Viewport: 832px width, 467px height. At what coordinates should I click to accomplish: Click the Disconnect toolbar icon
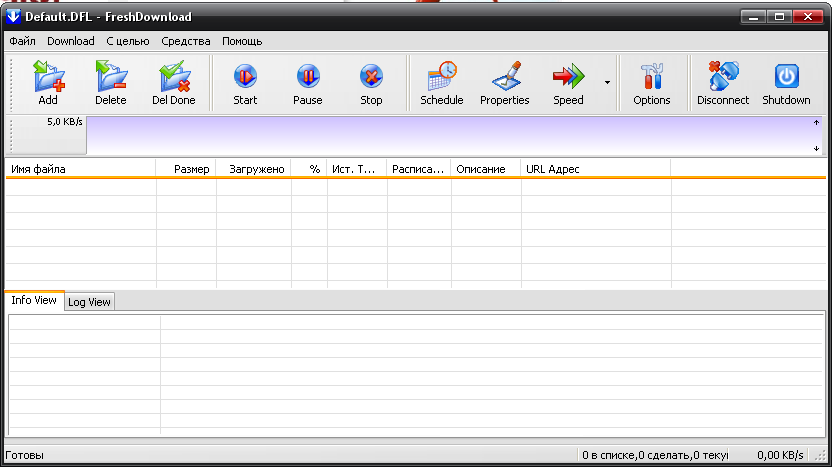click(x=723, y=83)
